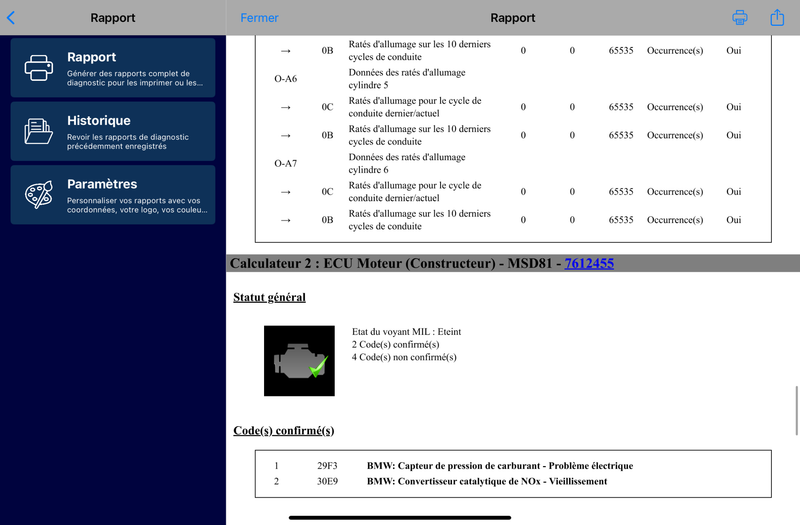This screenshot has width=800, height=525.
Task: Click the folder icon on the Historique card
Action: click(39, 131)
